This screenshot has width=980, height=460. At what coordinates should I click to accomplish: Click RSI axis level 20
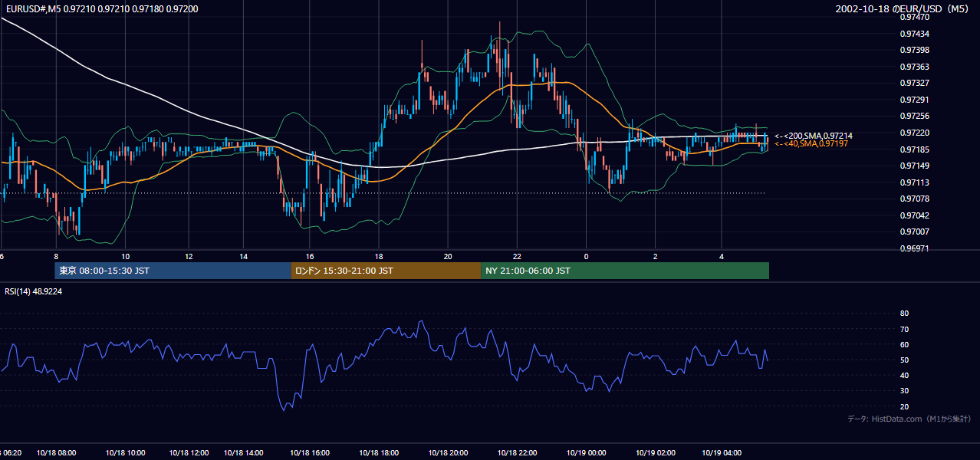click(904, 406)
